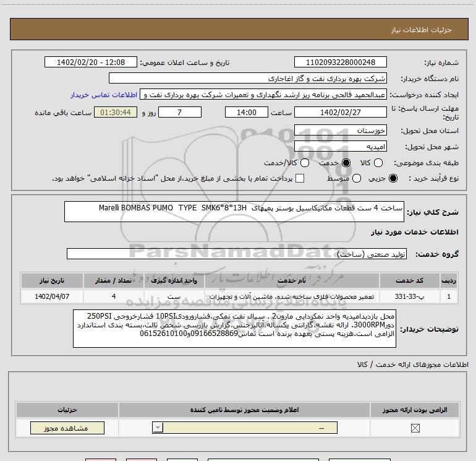Click the need number field 1102093228000248
Image resolution: width=476 pixels, height=461 pixels.
pyautogui.click(x=340, y=62)
